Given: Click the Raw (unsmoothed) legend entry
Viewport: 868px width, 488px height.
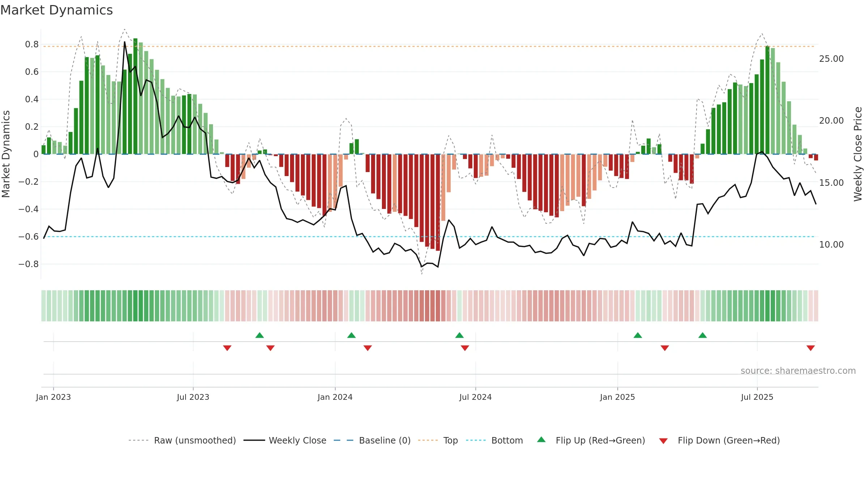Looking at the screenshot, I should click(x=182, y=440).
